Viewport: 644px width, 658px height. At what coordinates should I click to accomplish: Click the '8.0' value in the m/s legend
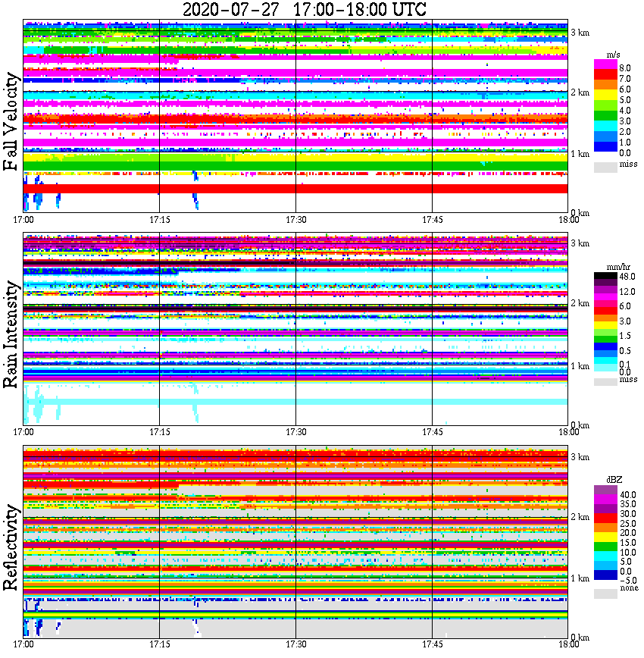click(x=625, y=68)
